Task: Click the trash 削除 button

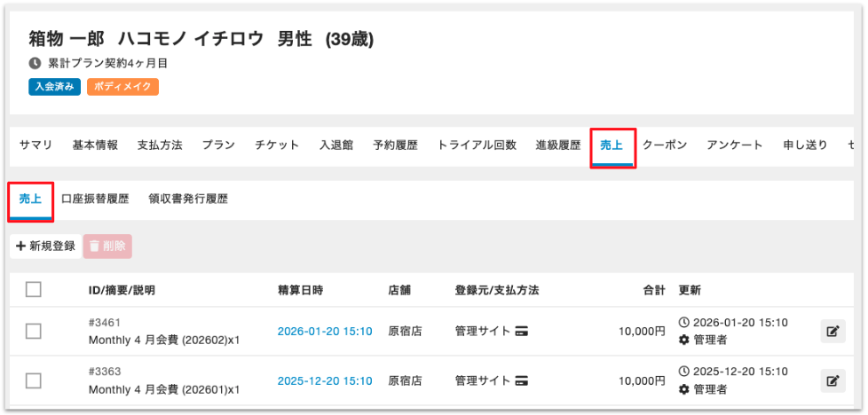Action: click(107, 246)
